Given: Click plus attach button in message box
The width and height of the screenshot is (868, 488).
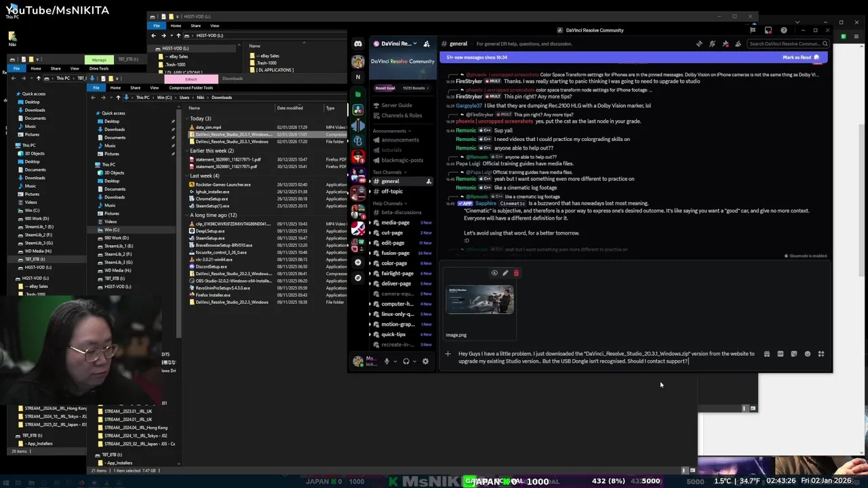Looking at the screenshot, I should click(448, 354).
